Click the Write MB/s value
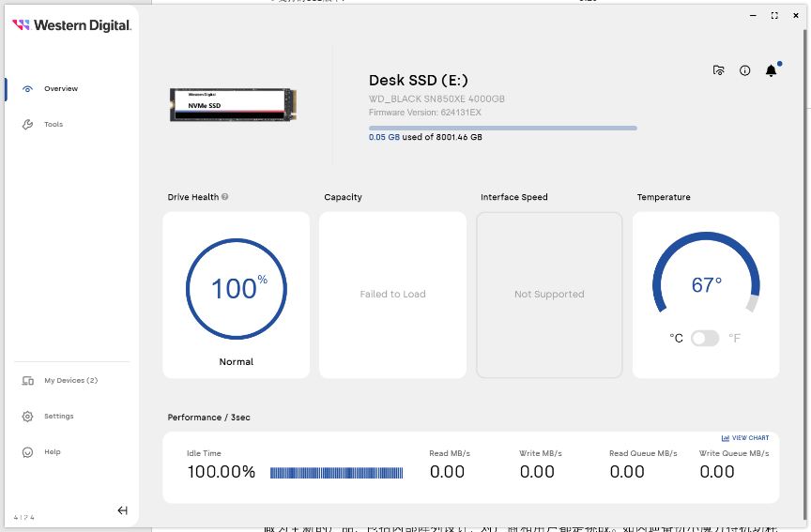Viewport: 811px width, 532px height. tap(538, 472)
